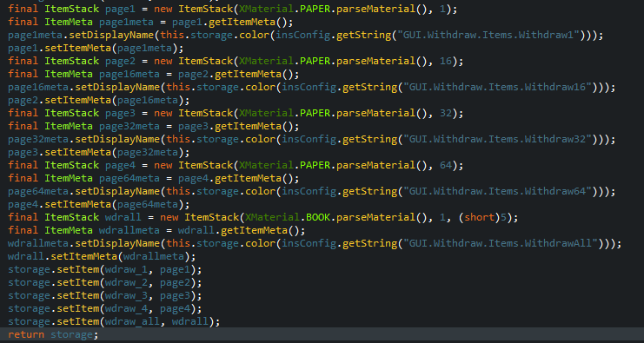Click the (short) cast in wdrall line
Image resolution: width=644 pixels, height=343 pixels.
479,217
